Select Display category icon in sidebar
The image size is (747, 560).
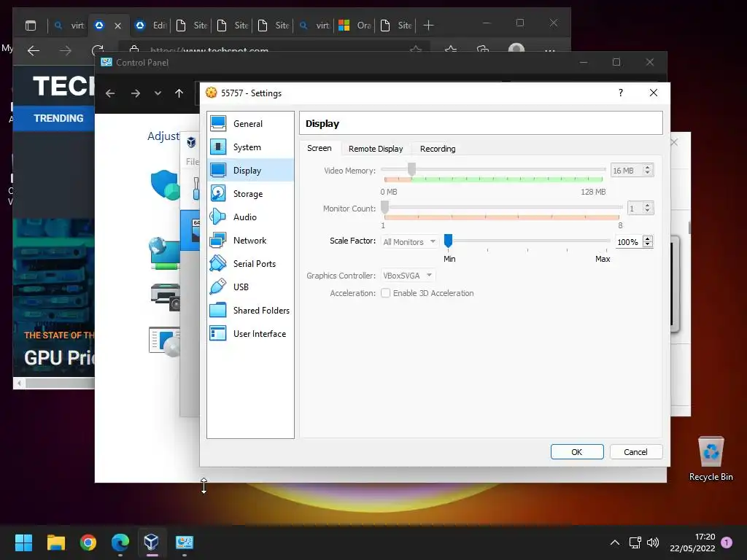[218, 170]
